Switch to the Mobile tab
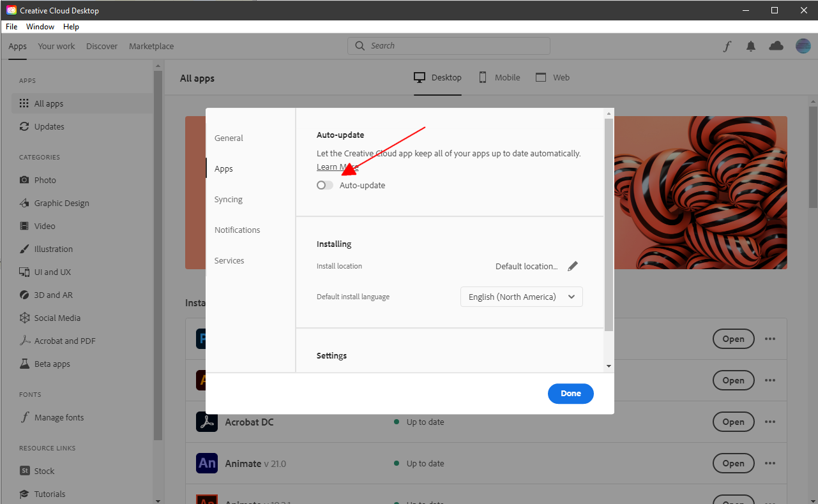This screenshot has width=818, height=504. tap(499, 77)
